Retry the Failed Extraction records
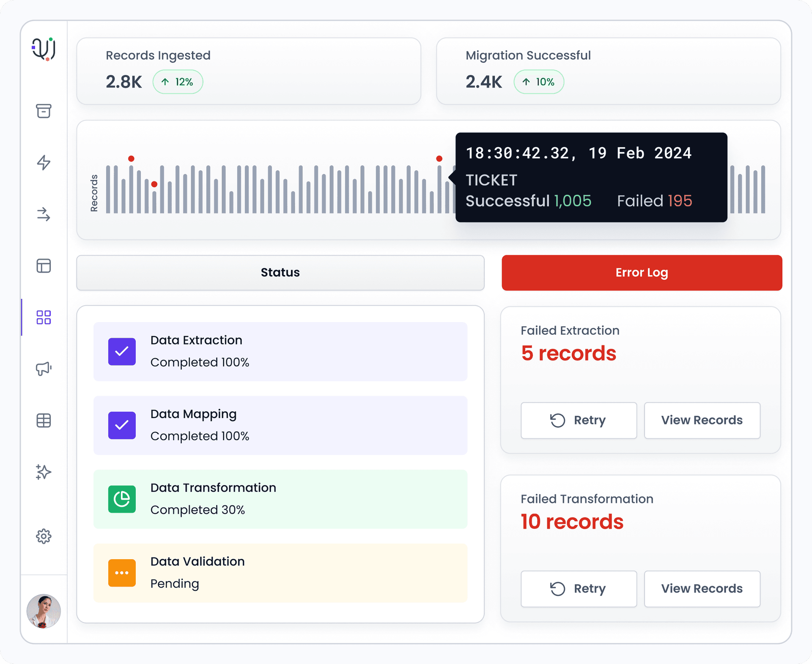 (x=579, y=420)
